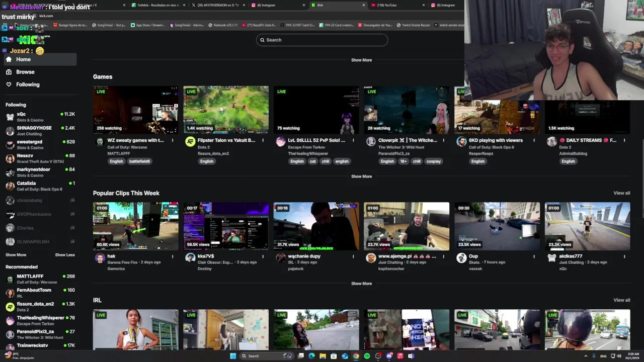This screenshot has height=362, width=644.
Task: Open Trainwreckstv in Recommended list
Action: (x=40, y=345)
